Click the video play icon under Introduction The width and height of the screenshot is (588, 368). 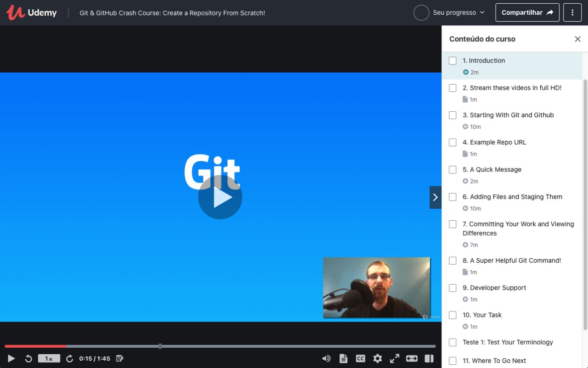(x=466, y=72)
